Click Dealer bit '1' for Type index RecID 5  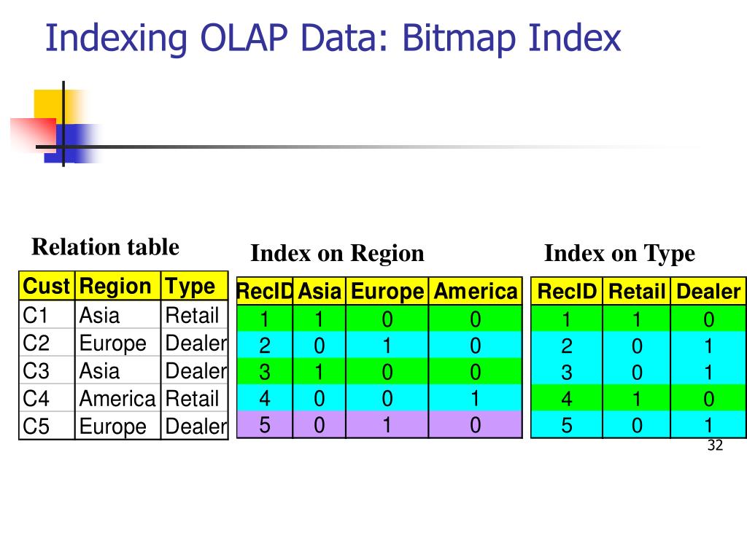(x=708, y=425)
